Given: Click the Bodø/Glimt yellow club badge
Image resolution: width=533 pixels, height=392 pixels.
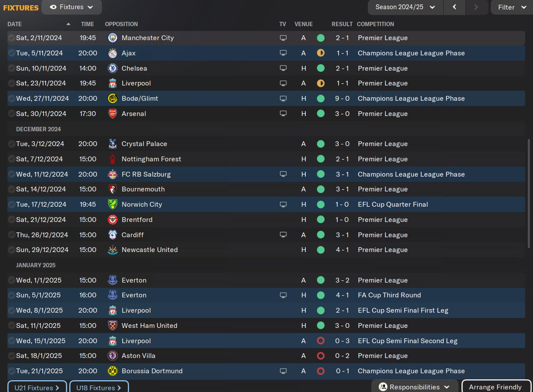Looking at the screenshot, I should click(112, 99).
